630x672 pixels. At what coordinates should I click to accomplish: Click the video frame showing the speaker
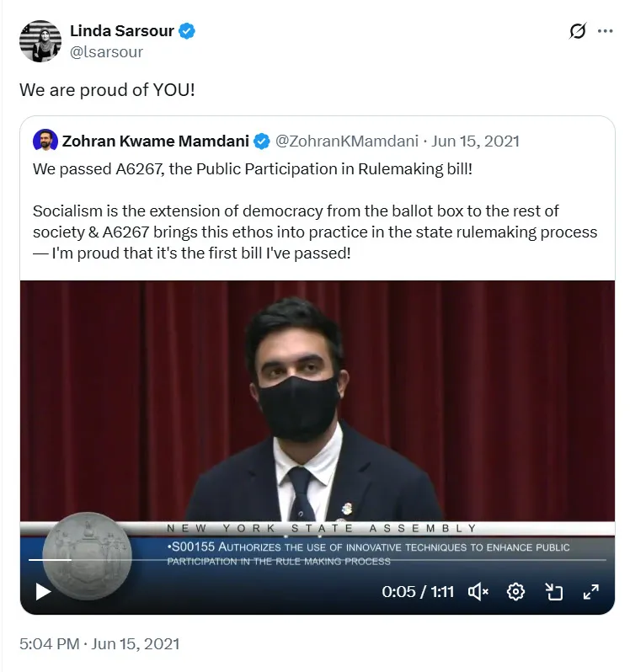coord(317,396)
